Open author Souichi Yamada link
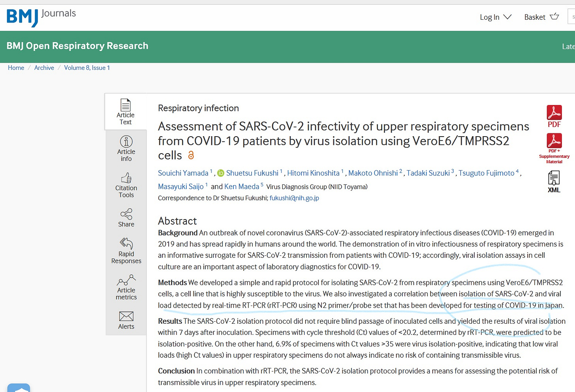Screen dimensions: 575x392 [x=183, y=173]
